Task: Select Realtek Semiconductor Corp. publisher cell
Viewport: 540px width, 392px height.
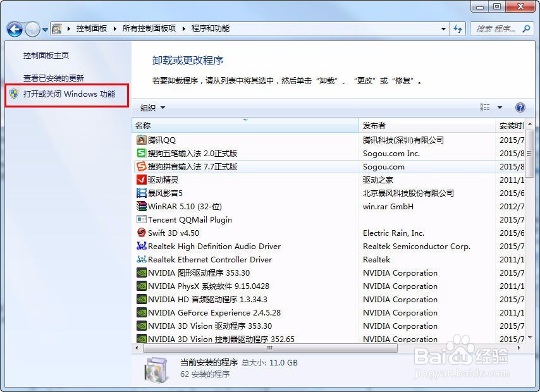Action: 417,247
